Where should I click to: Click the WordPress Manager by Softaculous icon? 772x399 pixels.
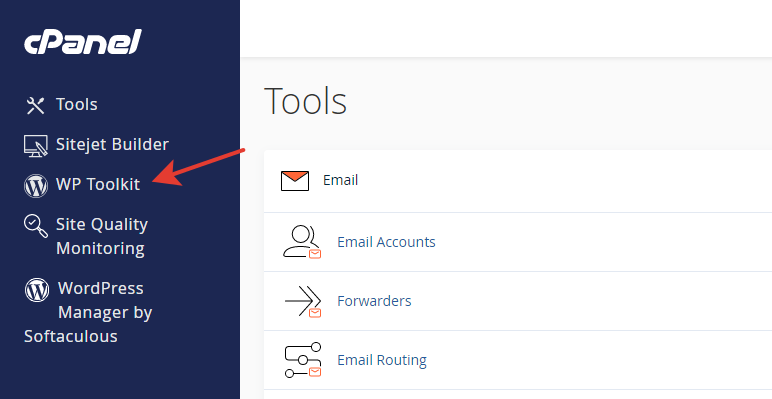pyautogui.click(x=37, y=290)
